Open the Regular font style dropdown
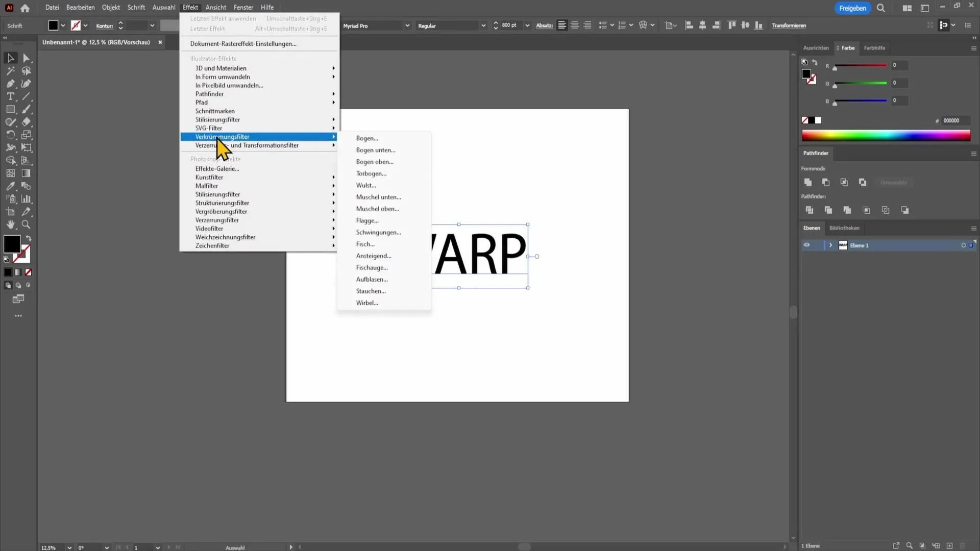 pyautogui.click(x=483, y=26)
